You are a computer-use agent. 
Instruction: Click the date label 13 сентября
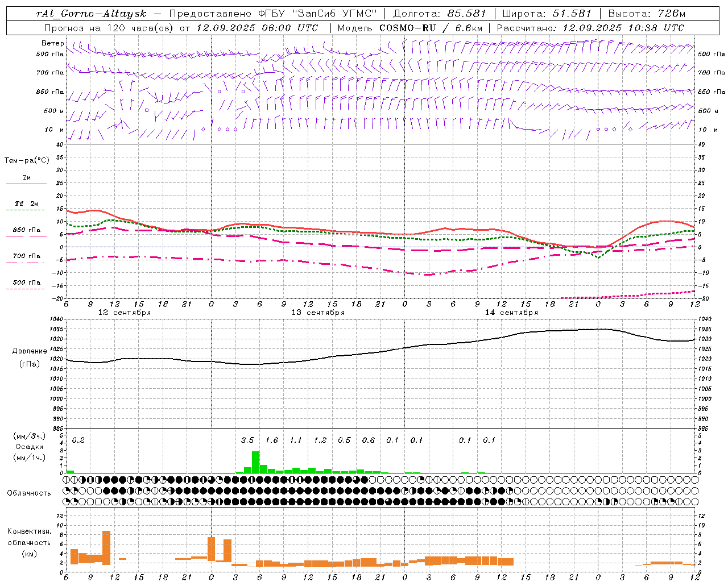(318, 313)
